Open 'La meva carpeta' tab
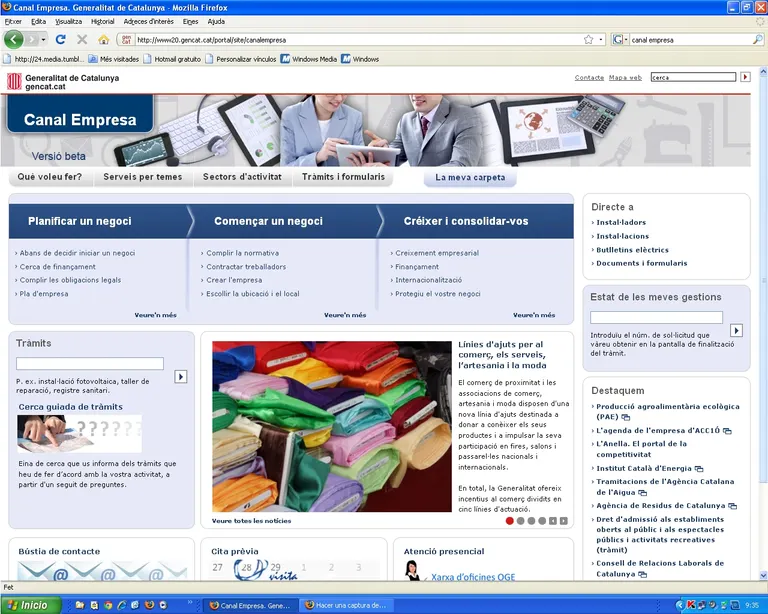768x614 pixels. click(x=470, y=177)
